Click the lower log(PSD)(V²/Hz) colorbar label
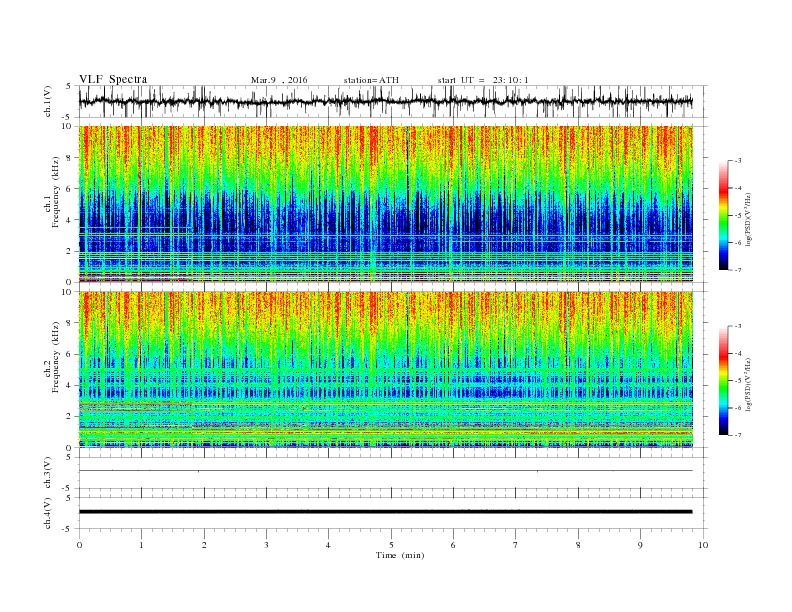 749,384
